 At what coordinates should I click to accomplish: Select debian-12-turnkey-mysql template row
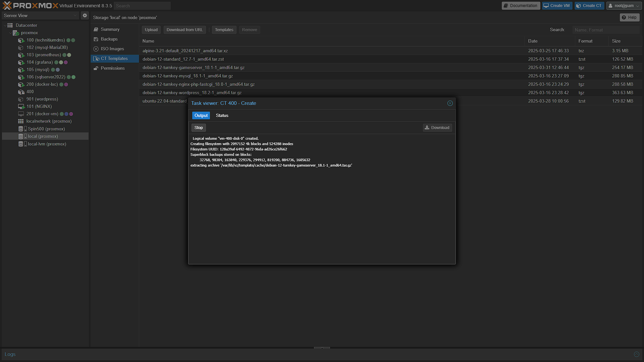pos(390,76)
